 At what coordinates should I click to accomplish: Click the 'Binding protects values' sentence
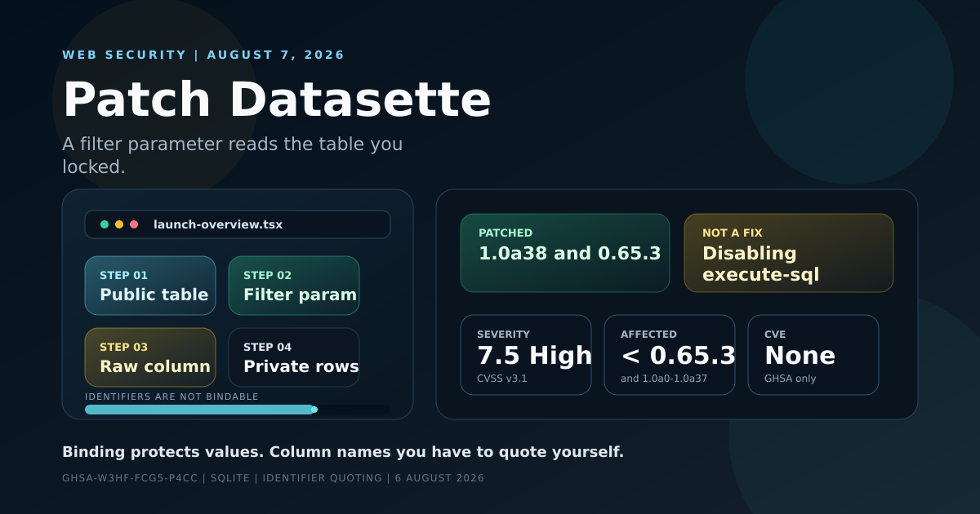point(343,452)
